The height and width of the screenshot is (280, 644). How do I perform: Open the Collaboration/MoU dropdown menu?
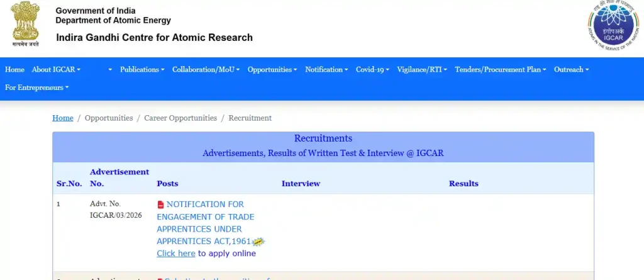pos(206,69)
